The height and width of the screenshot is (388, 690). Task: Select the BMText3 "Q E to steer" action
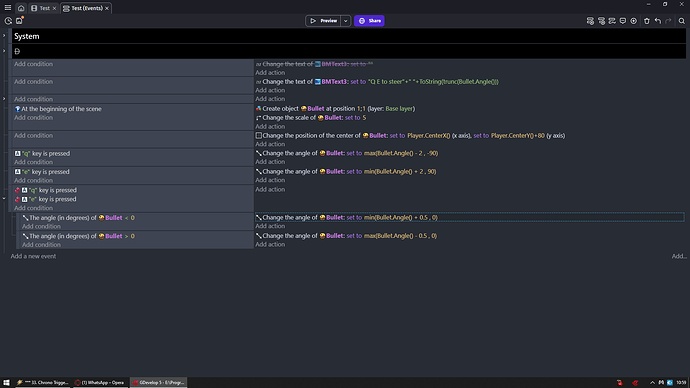tap(377, 81)
